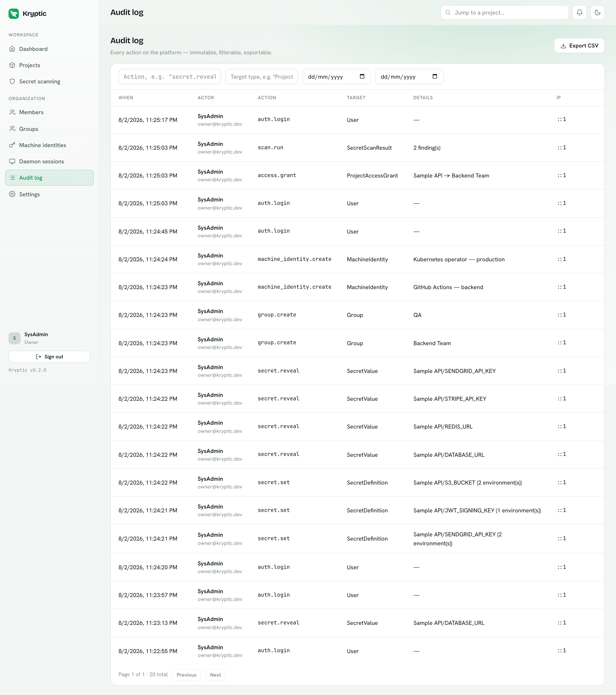Image resolution: width=616 pixels, height=695 pixels.
Task: Open Groups from sidebar
Action: (x=49, y=129)
